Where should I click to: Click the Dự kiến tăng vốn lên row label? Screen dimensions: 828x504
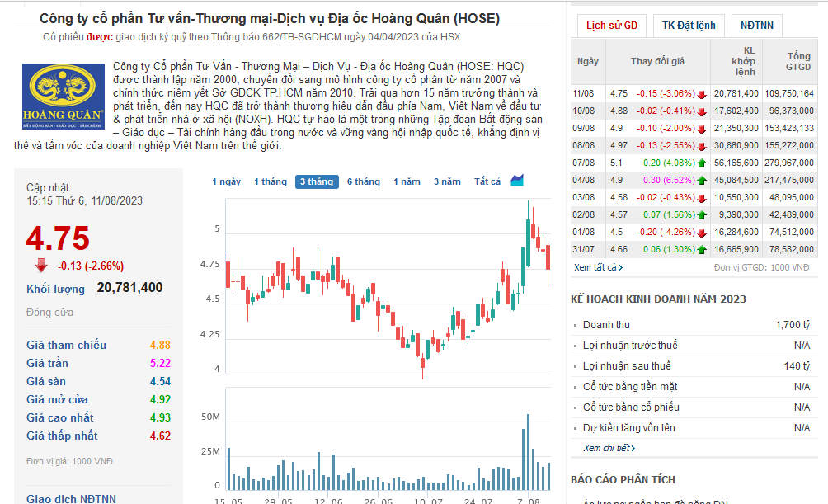click(x=629, y=427)
